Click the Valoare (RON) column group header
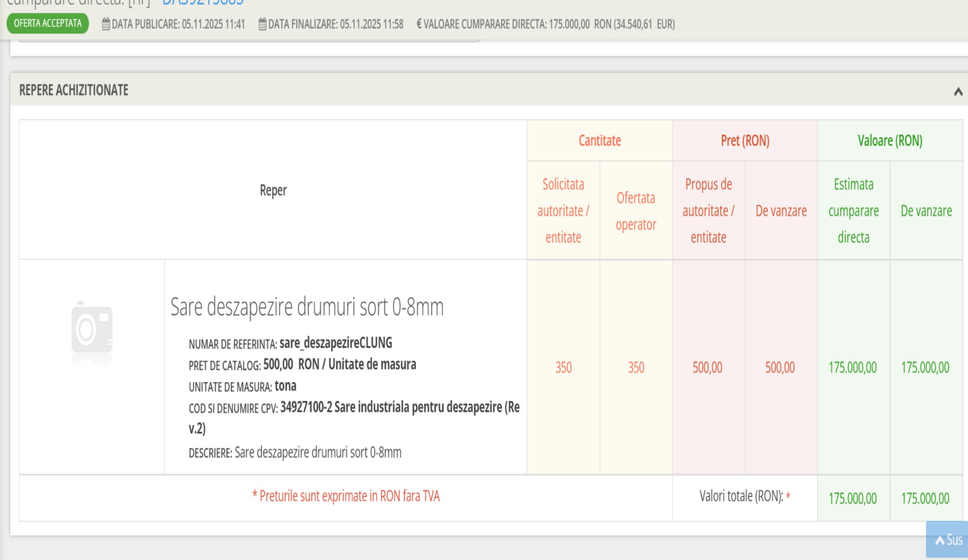Screen dimensions: 968x560 [x=890, y=141]
